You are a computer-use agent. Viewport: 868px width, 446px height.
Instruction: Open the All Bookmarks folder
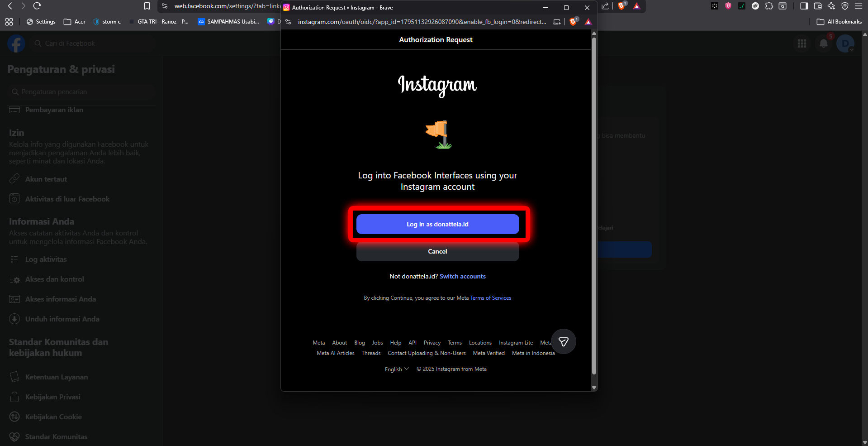(839, 22)
